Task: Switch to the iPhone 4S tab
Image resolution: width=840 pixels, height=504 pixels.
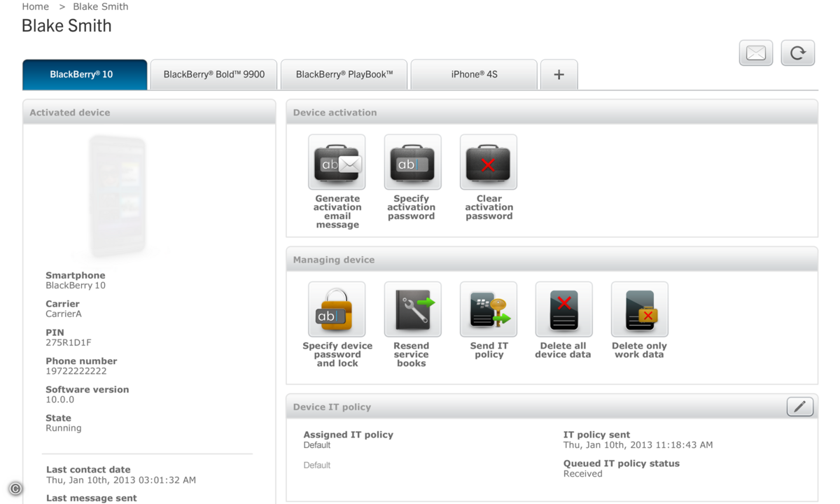Action: pos(474,75)
